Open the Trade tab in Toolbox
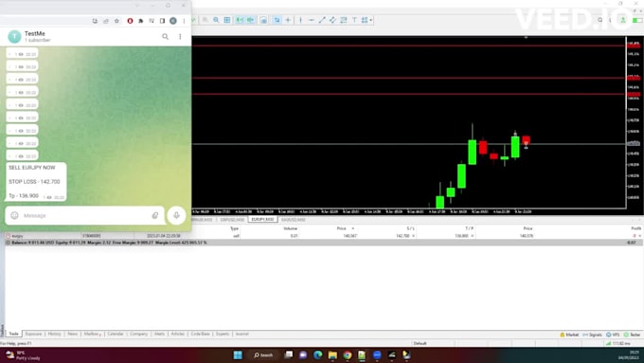644x363 pixels. coord(13,334)
